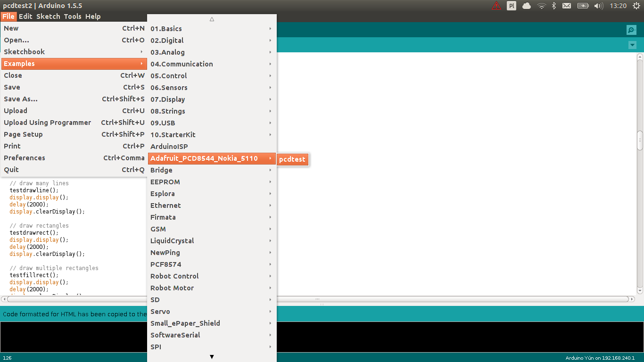
Task: Open the Help menu
Action: click(93, 16)
